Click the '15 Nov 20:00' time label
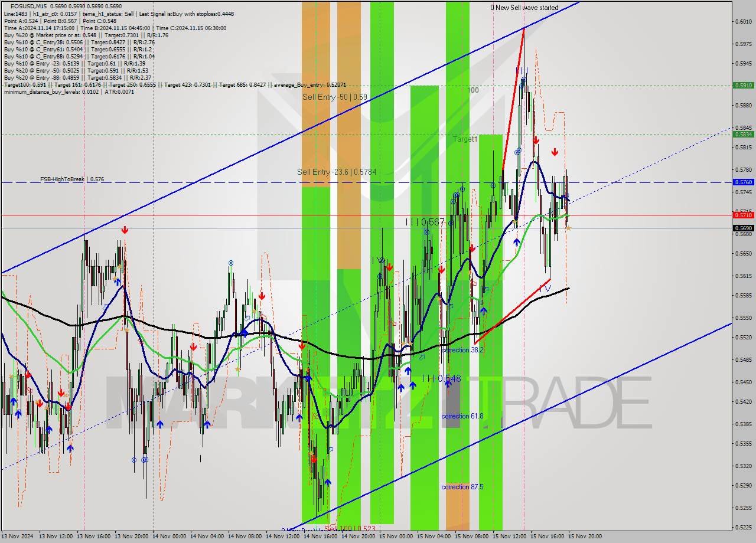This screenshot has width=756, height=543. [585, 537]
